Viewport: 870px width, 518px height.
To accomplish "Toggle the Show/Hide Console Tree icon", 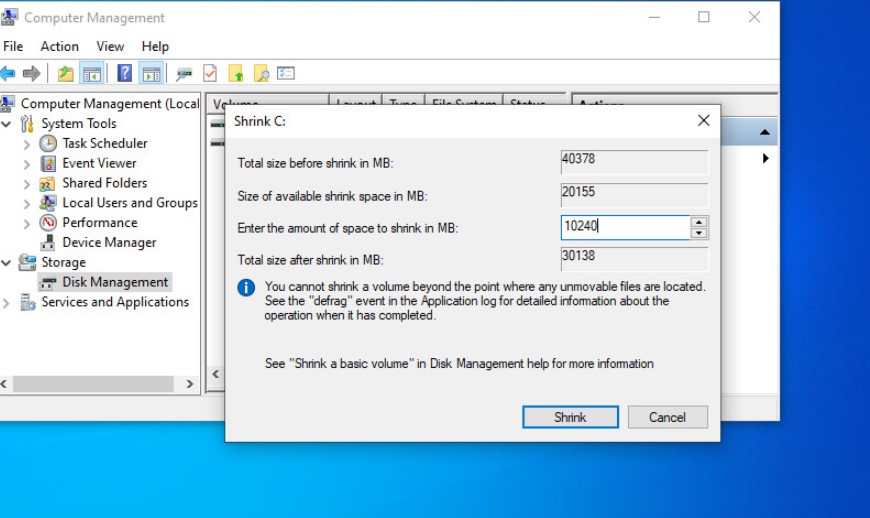I will tap(91, 73).
